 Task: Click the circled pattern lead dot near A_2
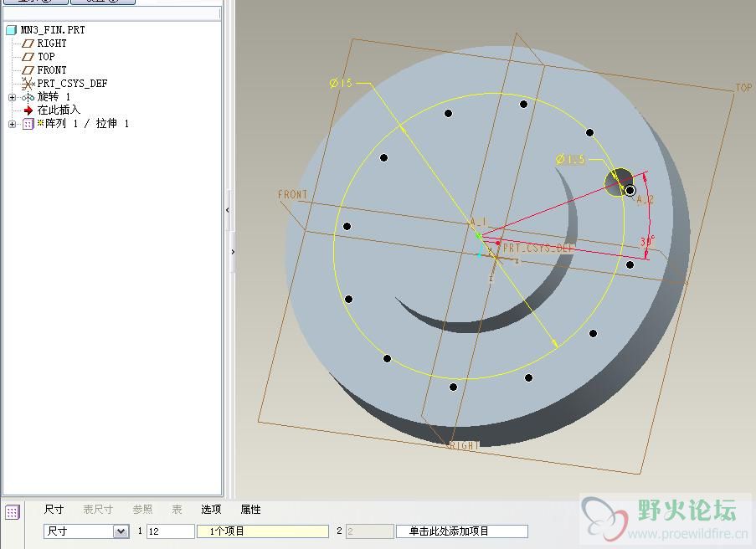click(x=630, y=190)
